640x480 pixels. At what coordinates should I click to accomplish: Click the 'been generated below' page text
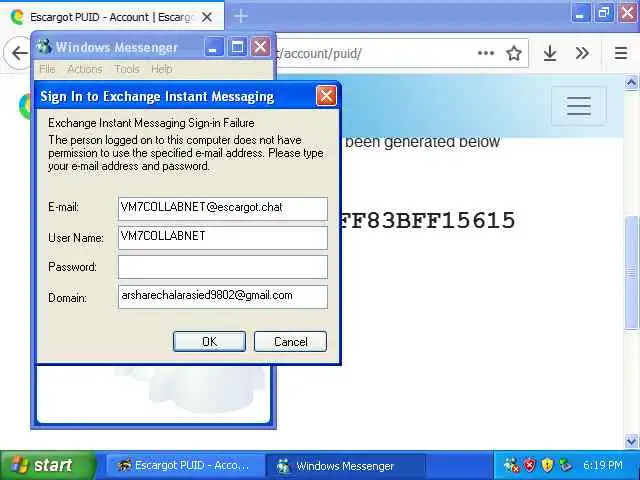[422, 141]
